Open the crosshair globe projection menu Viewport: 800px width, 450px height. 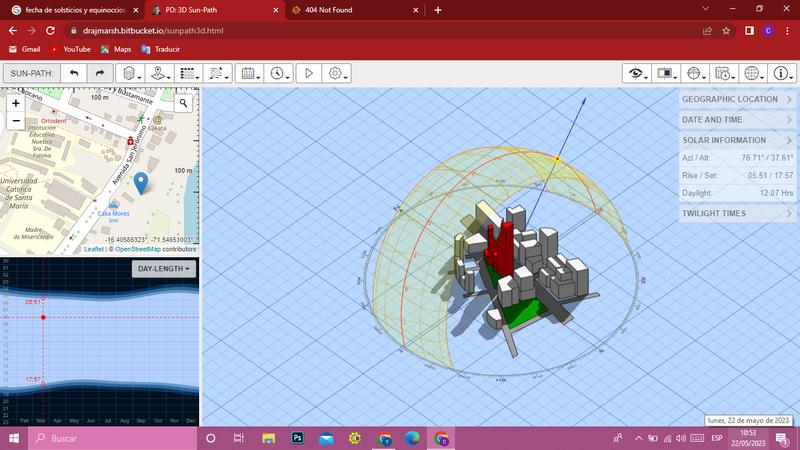(x=695, y=73)
